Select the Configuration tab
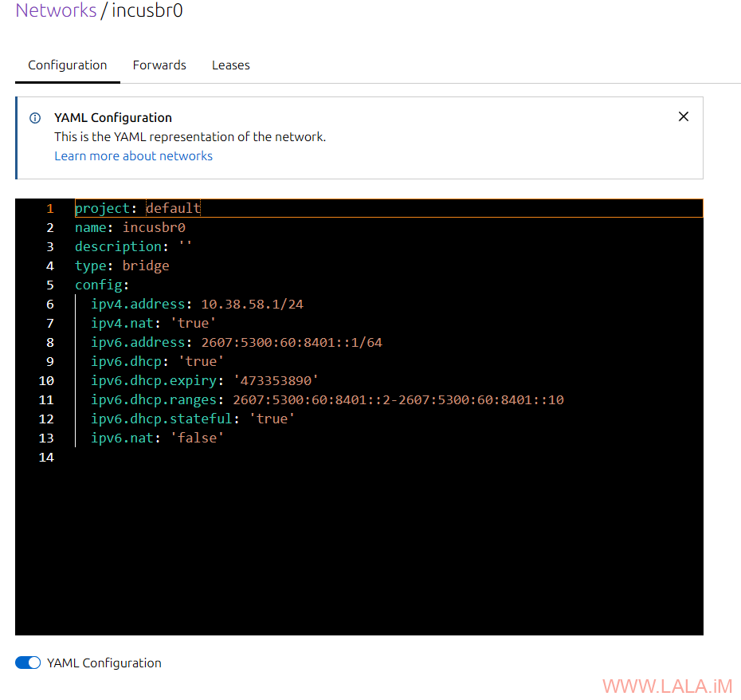 [68, 65]
